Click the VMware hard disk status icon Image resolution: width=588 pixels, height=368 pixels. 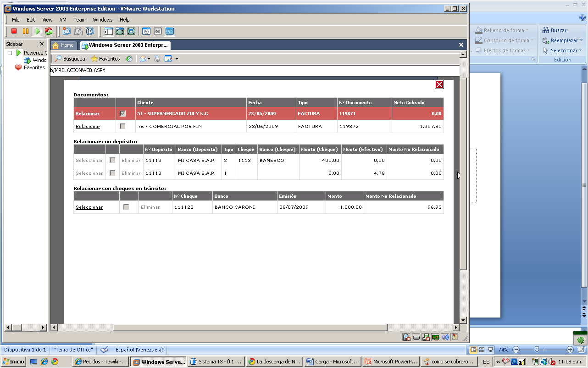click(416, 337)
